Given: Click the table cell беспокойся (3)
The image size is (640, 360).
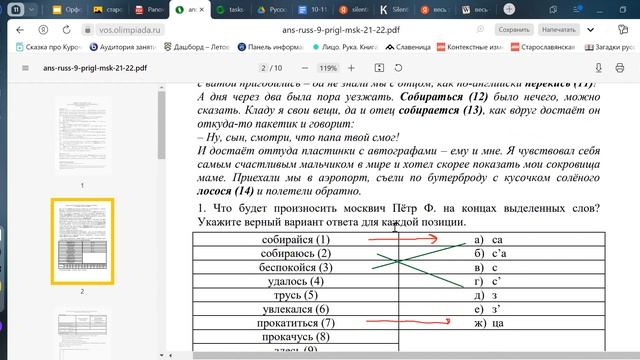Looking at the screenshot, I should [296, 267].
